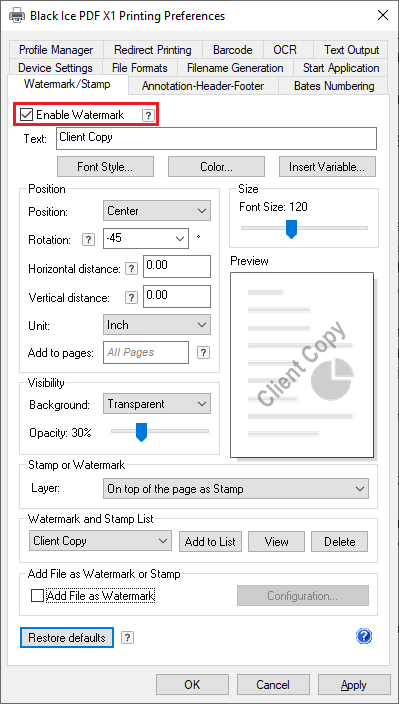The width and height of the screenshot is (399, 704).
Task: Open the blue round Help icon
Action: [364, 636]
